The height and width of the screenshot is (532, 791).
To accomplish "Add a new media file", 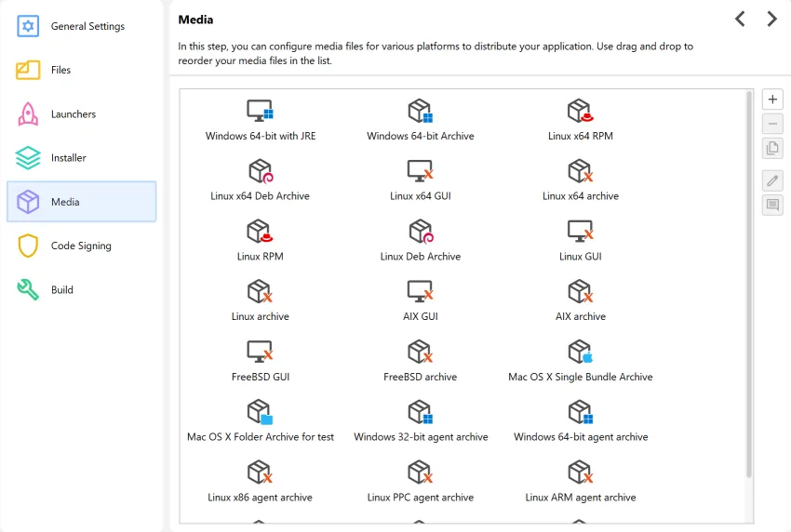I will (772, 100).
